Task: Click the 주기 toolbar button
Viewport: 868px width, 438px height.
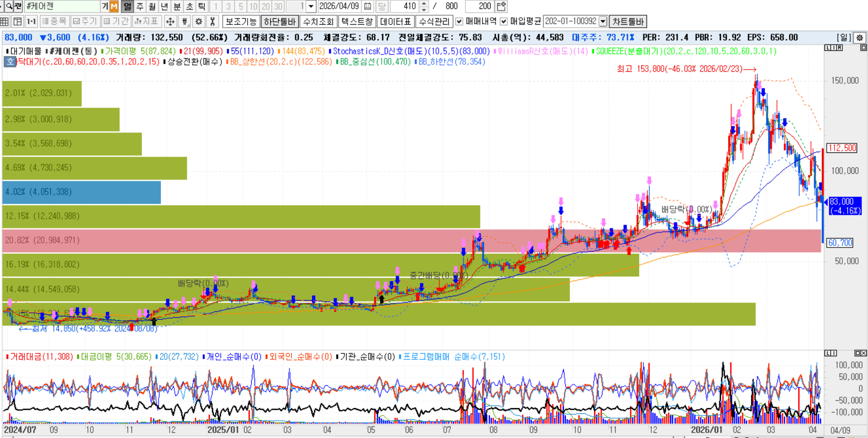Action: pos(85,21)
